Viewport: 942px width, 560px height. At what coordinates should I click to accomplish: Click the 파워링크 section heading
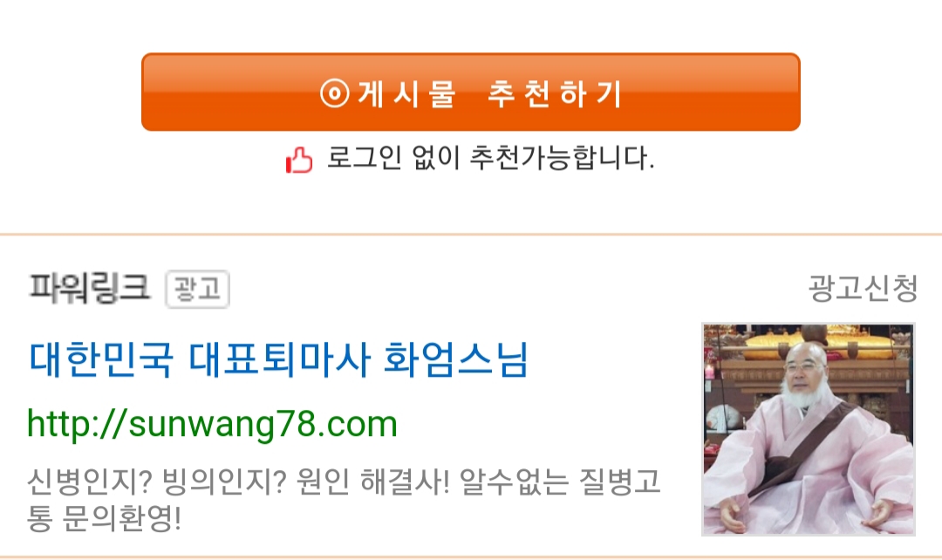pos(89,287)
